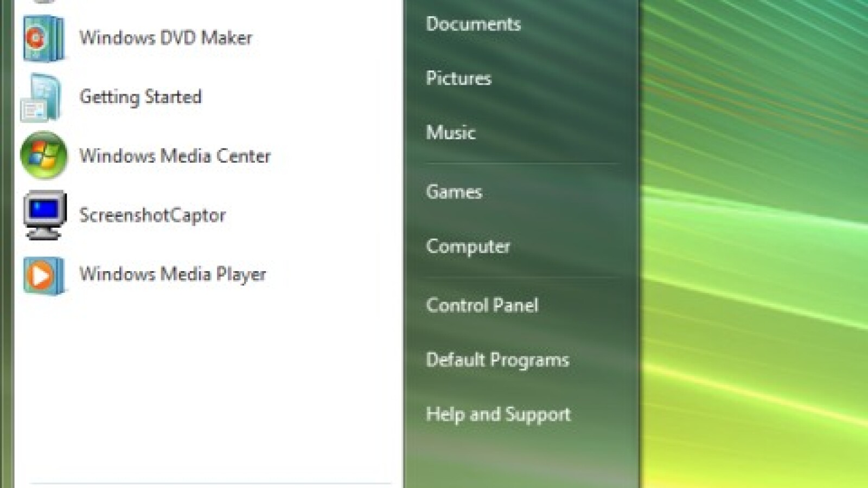The height and width of the screenshot is (488, 868).
Task: Open the Games folder
Action: click(x=454, y=192)
